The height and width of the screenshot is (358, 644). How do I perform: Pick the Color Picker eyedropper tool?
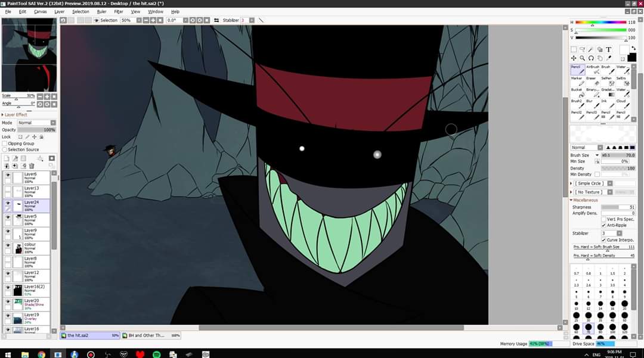tap(608, 58)
